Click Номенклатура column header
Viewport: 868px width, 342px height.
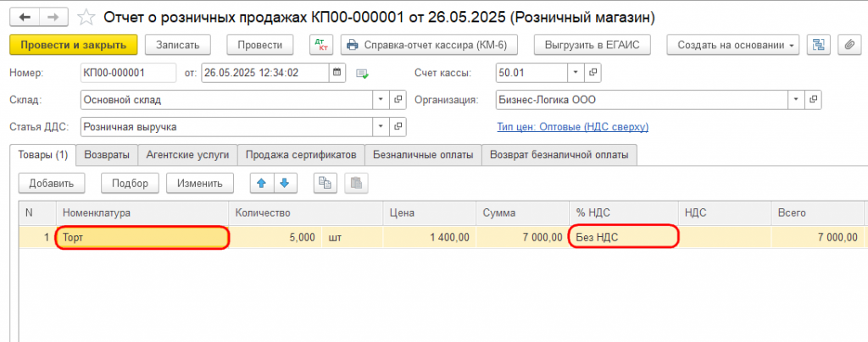(142, 212)
